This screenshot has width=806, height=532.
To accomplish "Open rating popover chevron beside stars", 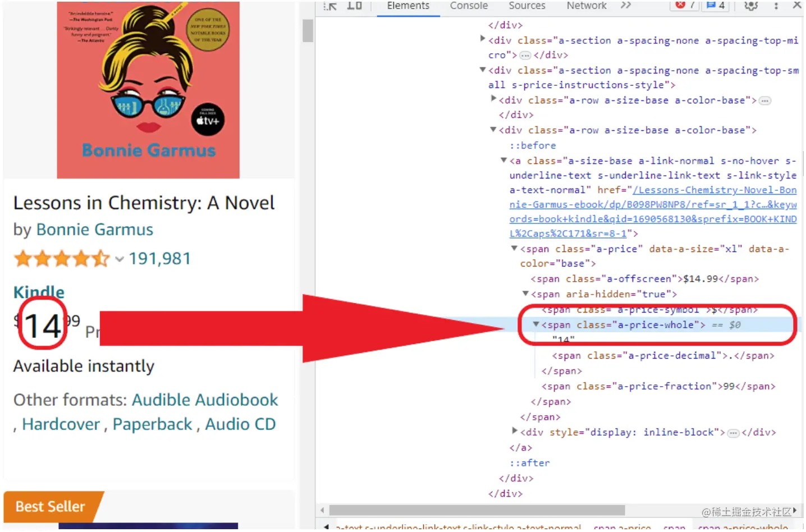I will click(x=119, y=259).
